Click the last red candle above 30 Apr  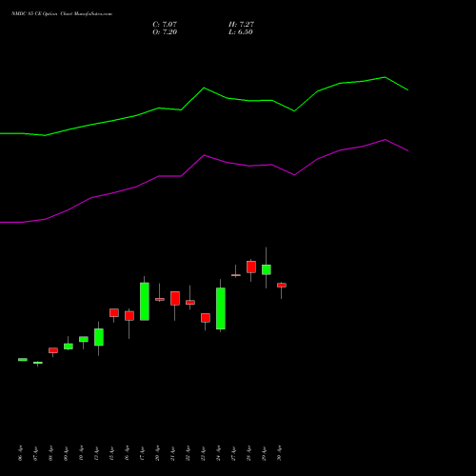(x=282, y=286)
